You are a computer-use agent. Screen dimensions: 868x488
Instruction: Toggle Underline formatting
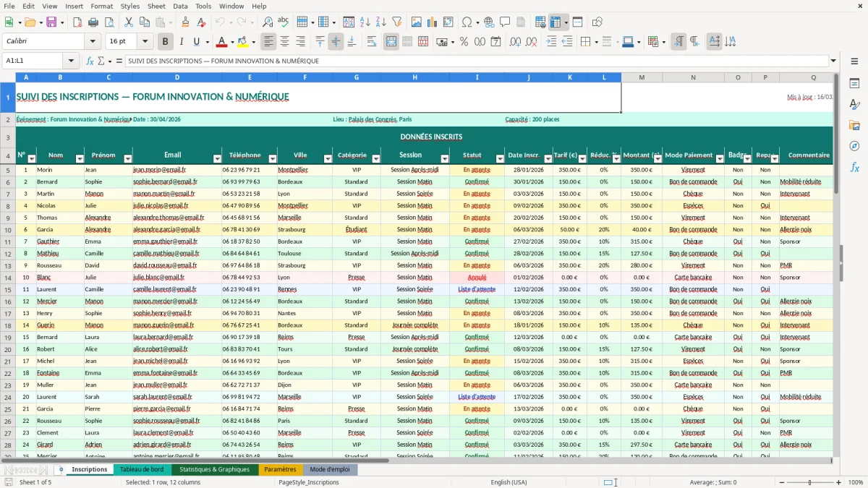click(197, 42)
